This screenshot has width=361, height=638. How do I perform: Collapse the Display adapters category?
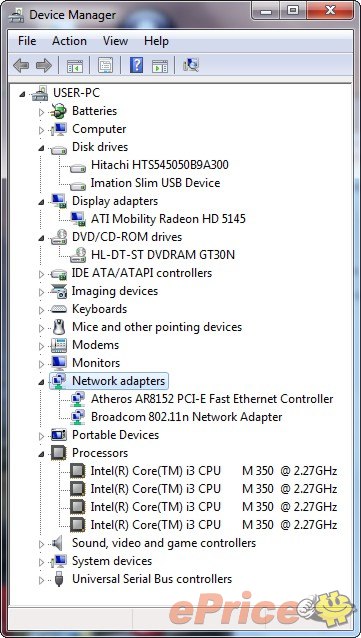coord(41,202)
